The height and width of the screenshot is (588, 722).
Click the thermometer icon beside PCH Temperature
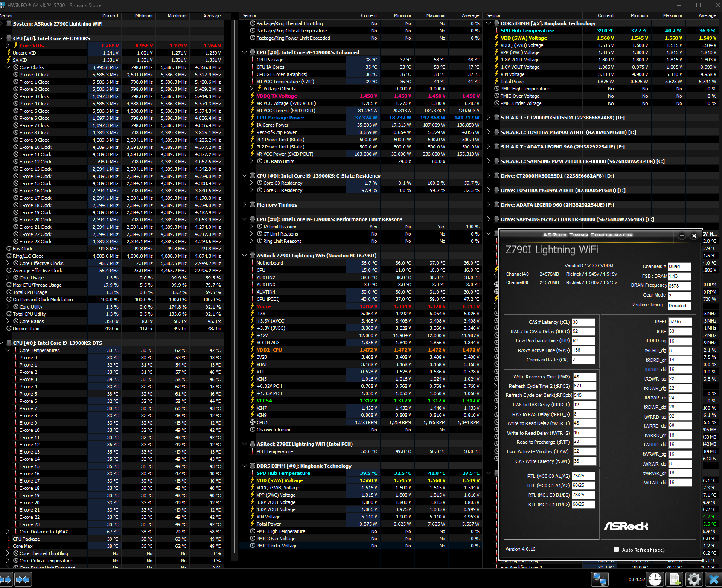(253, 451)
